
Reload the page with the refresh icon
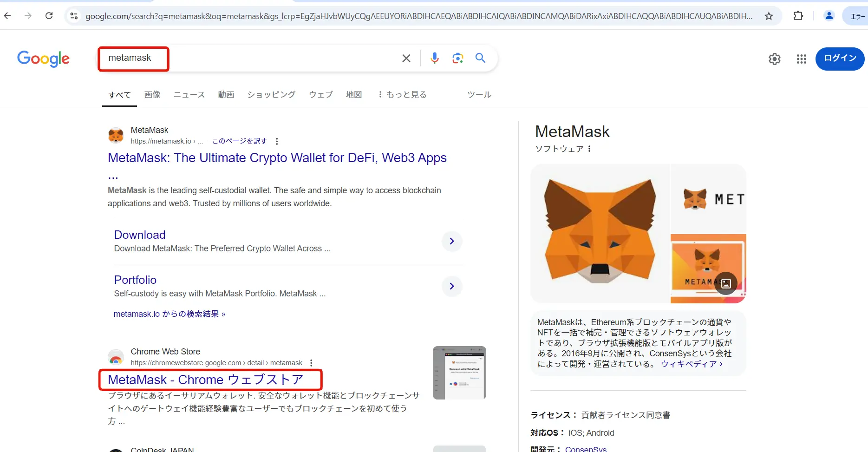49,16
